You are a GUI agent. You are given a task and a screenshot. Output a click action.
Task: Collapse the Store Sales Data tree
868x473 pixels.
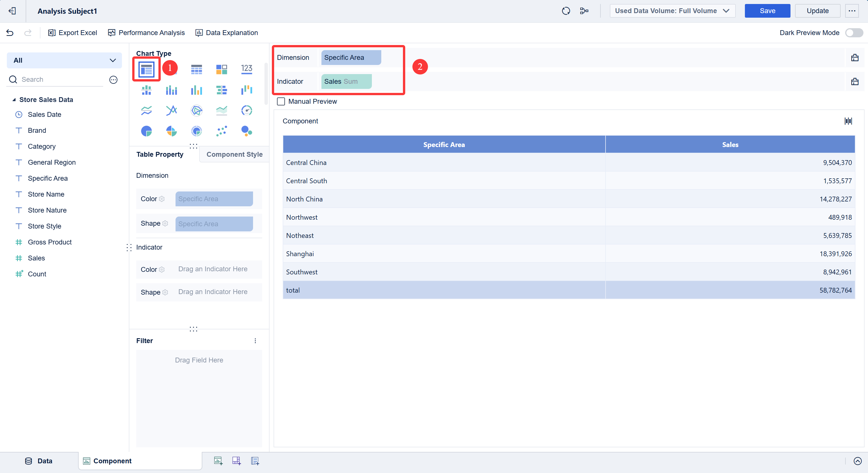point(14,100)
